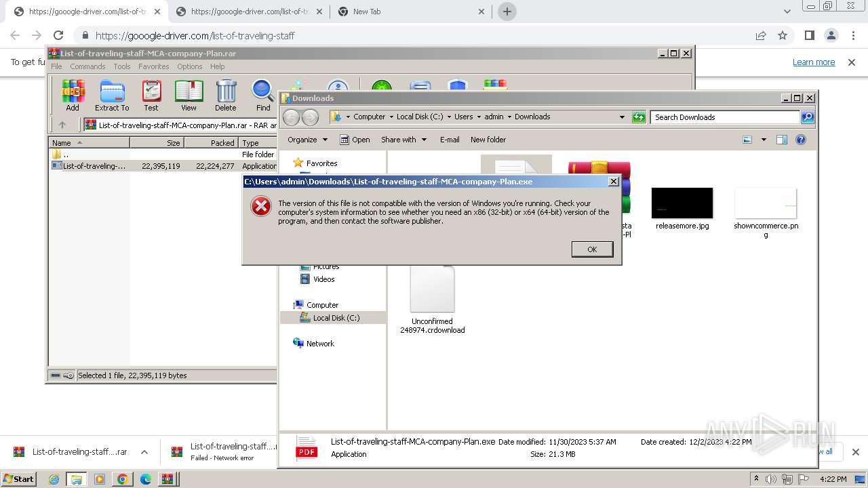Select the releasemore.jpg thumbnail
Screen dimensions: 868x488
682,203
